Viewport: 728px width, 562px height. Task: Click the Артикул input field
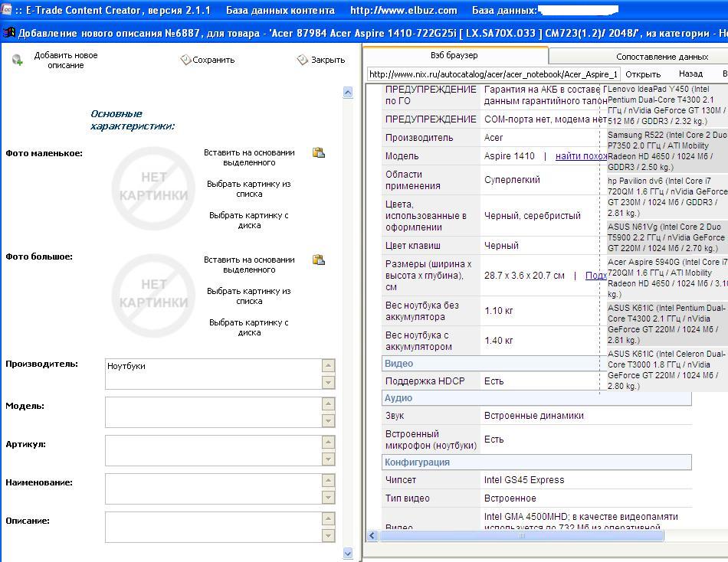pos(213,451)
